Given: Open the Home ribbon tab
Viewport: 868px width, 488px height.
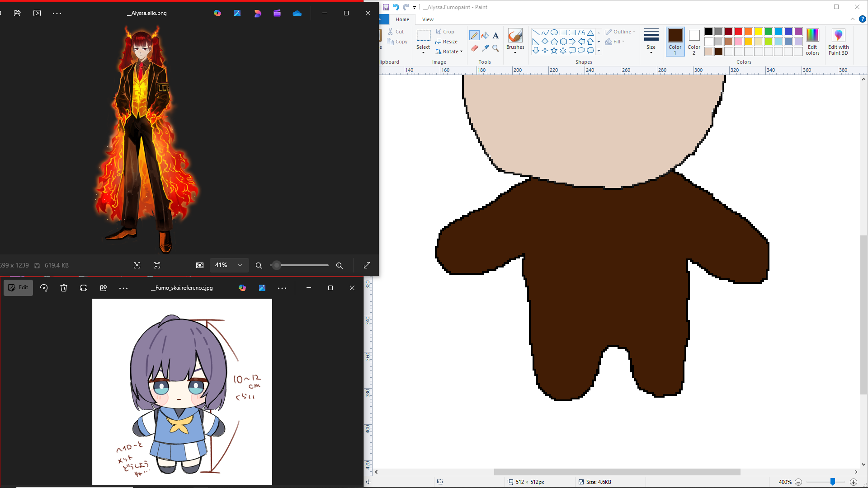Looking at the screenshot, I should pos(402,19).
